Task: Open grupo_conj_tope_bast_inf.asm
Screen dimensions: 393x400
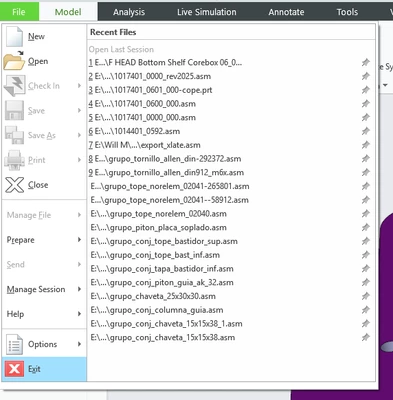Action: 155,255
